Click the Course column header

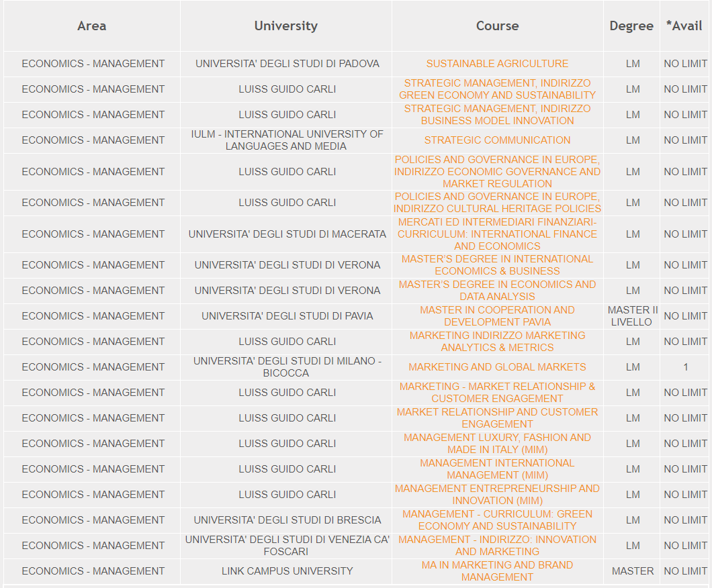coord(497,26)
